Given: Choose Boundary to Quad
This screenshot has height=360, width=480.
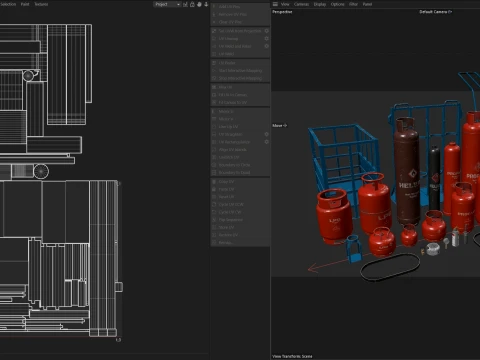Looking at the screenshot, I should click(x=240, y=172).
